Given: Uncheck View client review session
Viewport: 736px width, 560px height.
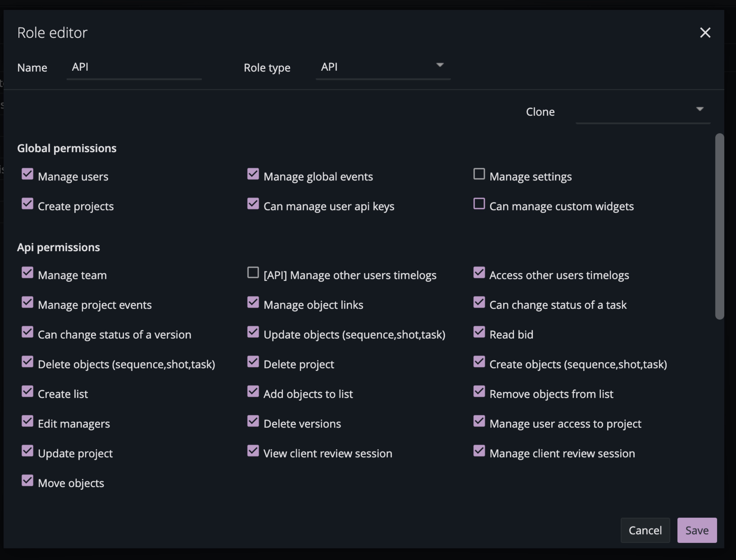Looking at the screenshot, I should tap(253, 451).
